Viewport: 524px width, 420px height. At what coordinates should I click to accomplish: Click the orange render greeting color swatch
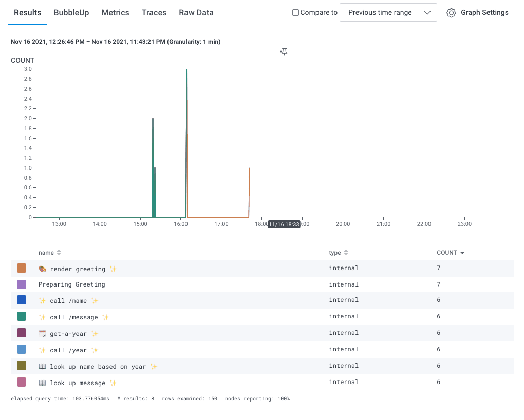[x=22, y=268]
